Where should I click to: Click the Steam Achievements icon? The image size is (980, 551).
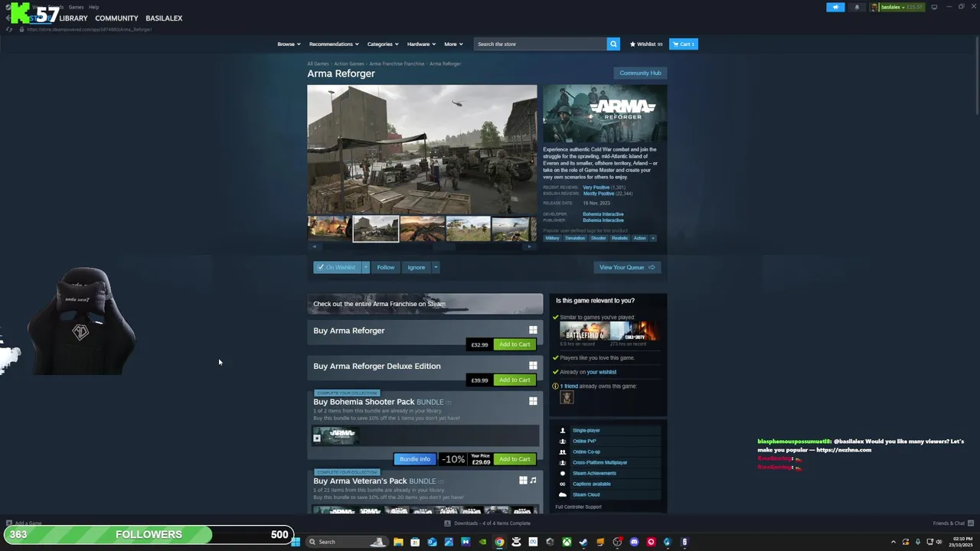click(x=563, y=473)
